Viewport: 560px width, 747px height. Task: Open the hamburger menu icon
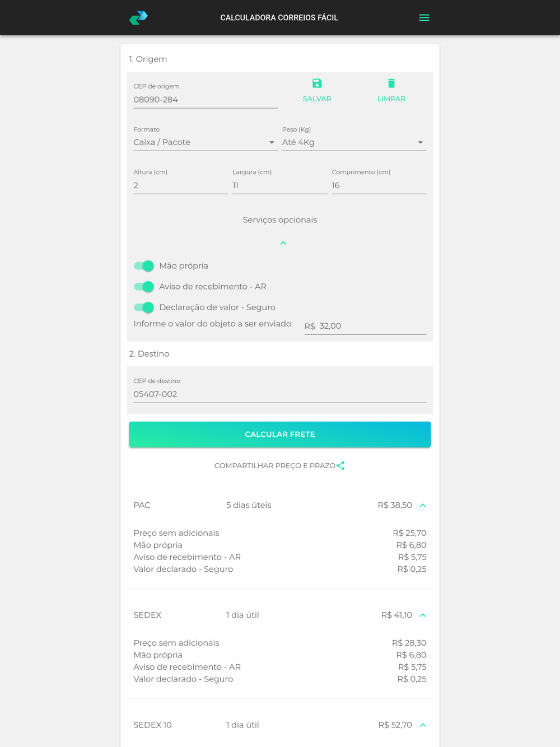click(x=424, y=18)
